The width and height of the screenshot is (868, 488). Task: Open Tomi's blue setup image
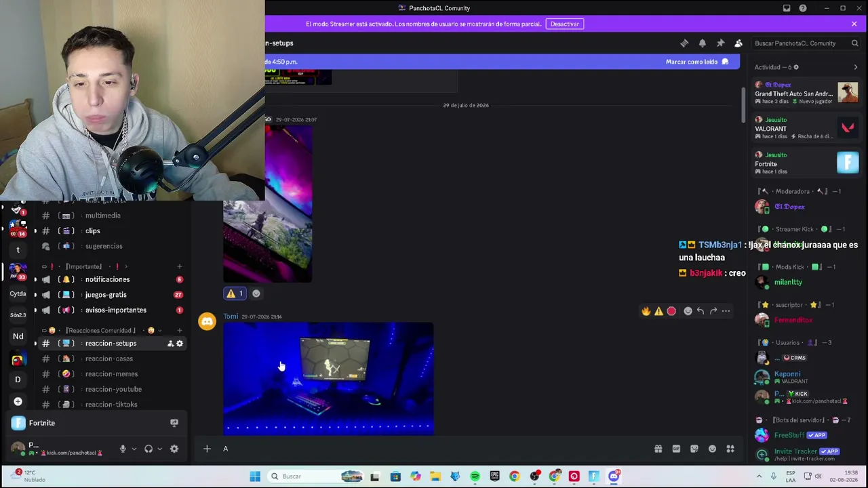[x=328, y=378]
